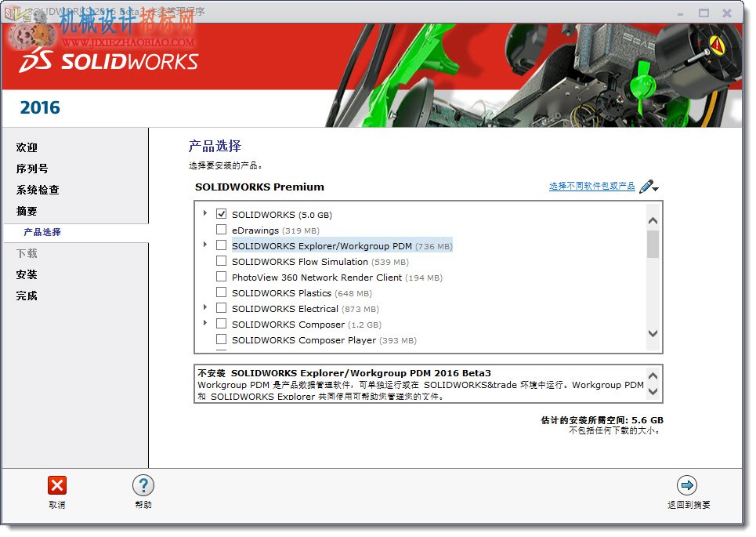Close the installation manager window
Image resolution: width=756 pixels, height=537 pixels.
point(727,13)
